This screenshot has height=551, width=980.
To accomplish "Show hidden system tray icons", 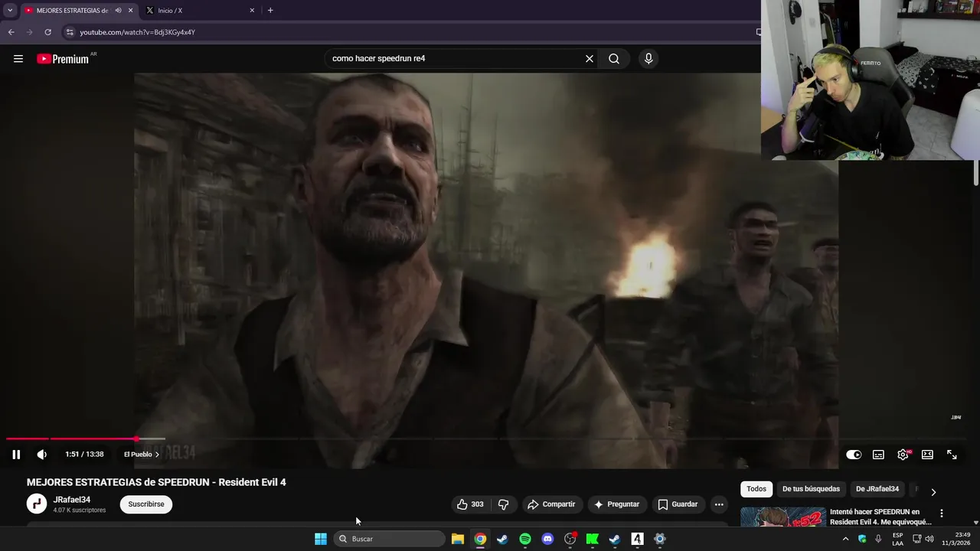I will [845, 539].
